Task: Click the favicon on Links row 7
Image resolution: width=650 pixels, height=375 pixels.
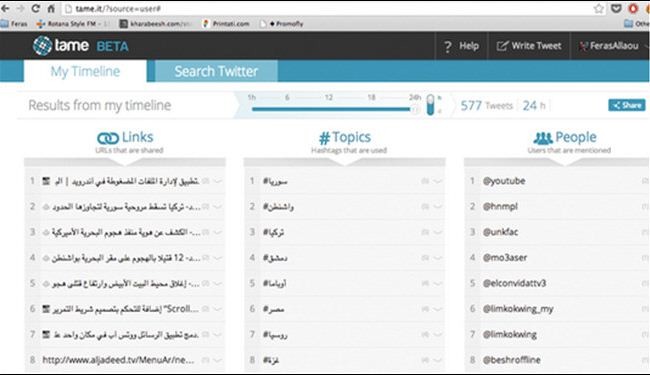Action: coord(46,335)
